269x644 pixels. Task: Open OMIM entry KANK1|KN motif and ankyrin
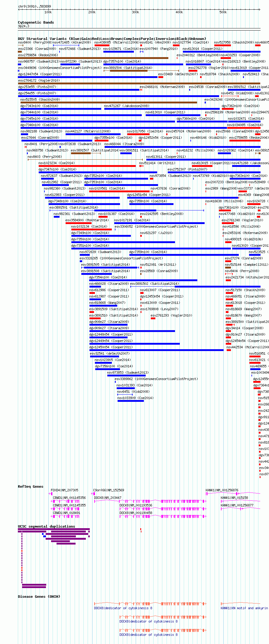tap(244, 608)
